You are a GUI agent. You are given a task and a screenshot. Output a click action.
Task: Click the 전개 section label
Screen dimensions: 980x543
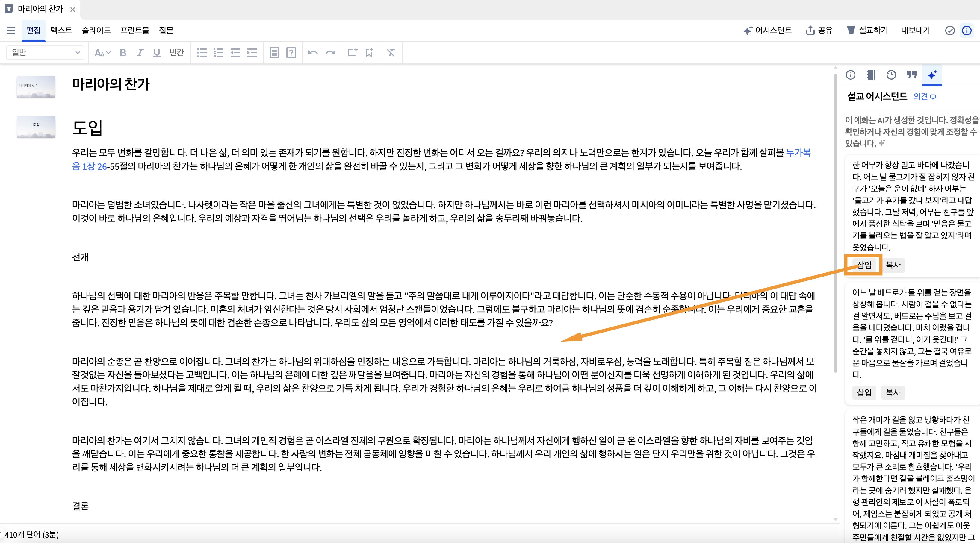pyautogui.click(x=80, y=257)
